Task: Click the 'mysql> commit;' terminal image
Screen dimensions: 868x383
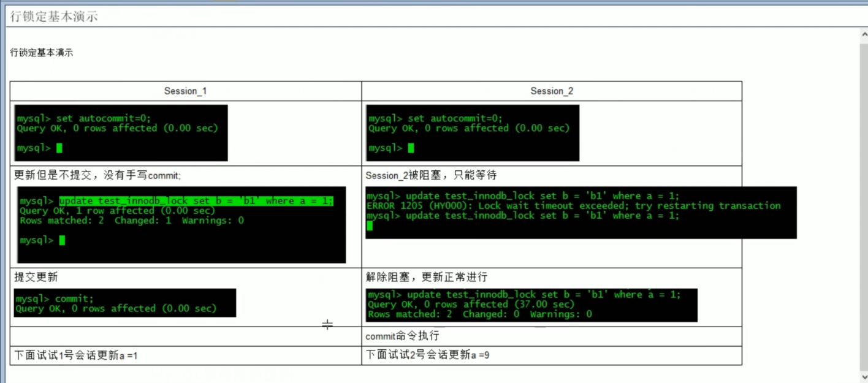Action: point(125,303)
